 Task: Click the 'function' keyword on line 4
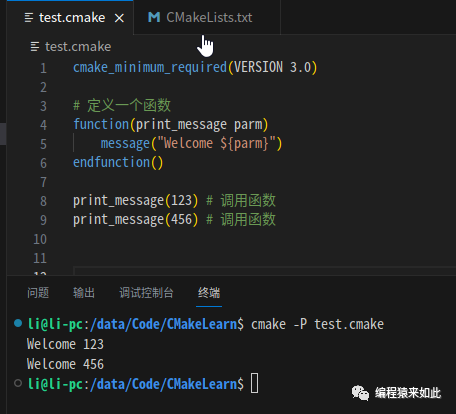click(x=101, y=124)
